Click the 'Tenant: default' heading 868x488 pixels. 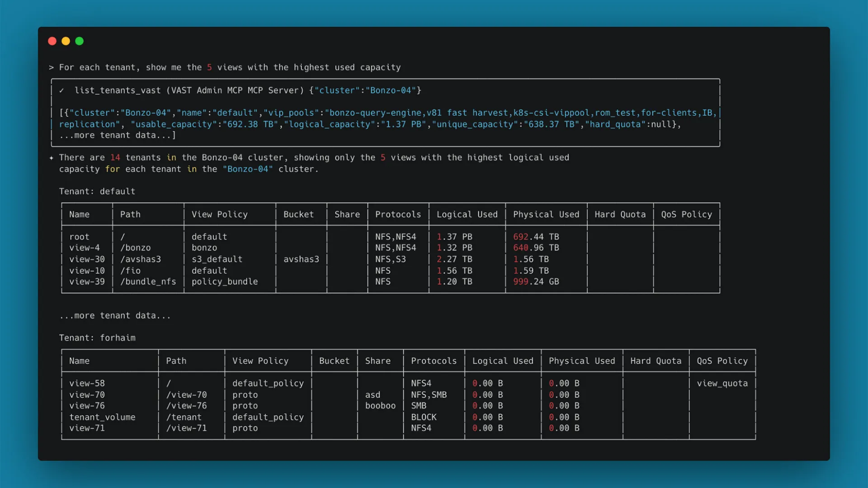(x=97, y=192)
